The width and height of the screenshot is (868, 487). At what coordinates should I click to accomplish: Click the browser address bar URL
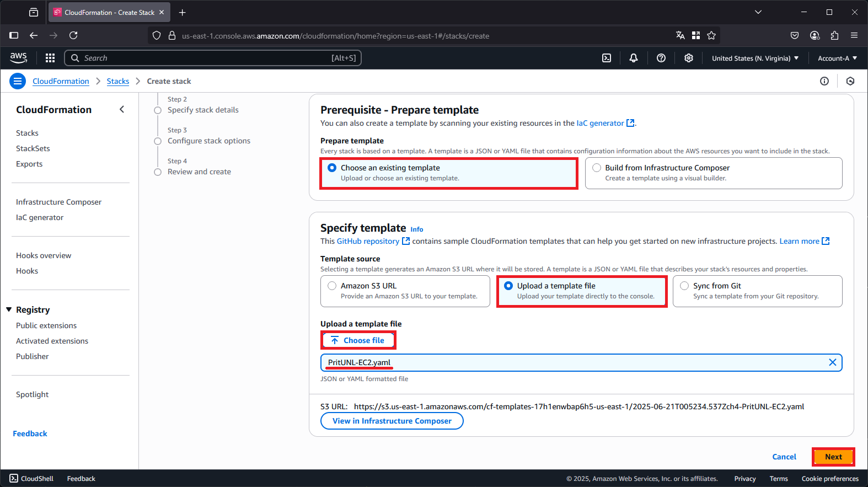[335, 36]
